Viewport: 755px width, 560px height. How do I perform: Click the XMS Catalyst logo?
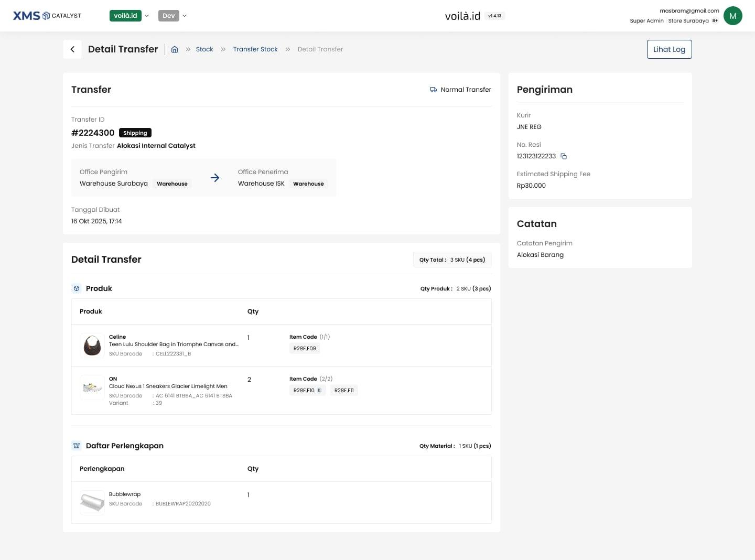click(47, 16)
